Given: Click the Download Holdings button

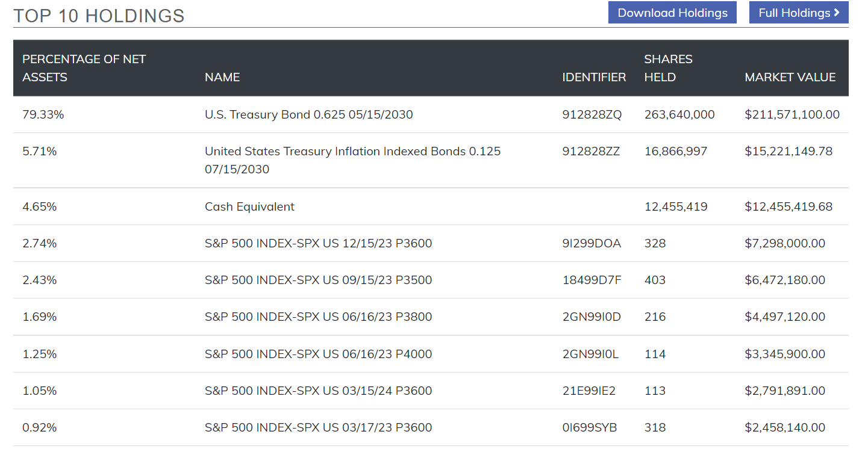Looking at the screenshot, I should pos(672,13).
